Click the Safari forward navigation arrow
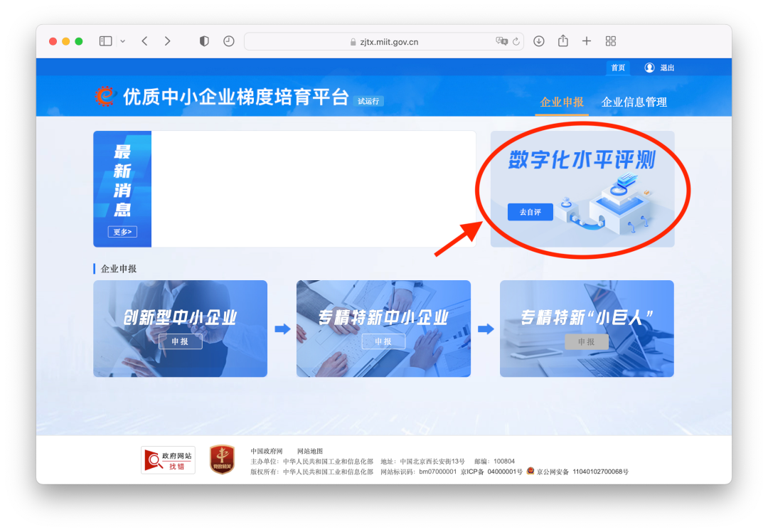This screenshot has width=768, height=532. pyautogui.click(x=167, y=41)
